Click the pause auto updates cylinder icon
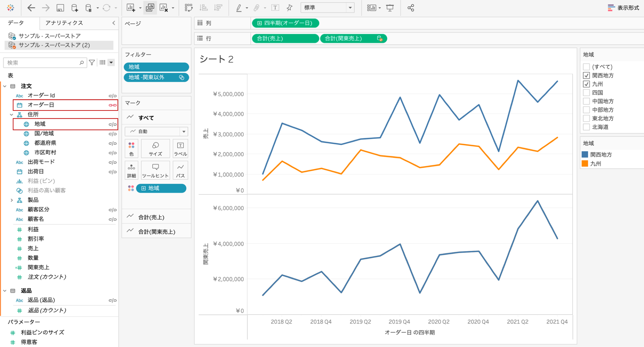Image resolution: width=644 pixels, height=347 pixels. pyautogui.click(x=88, y=8)
